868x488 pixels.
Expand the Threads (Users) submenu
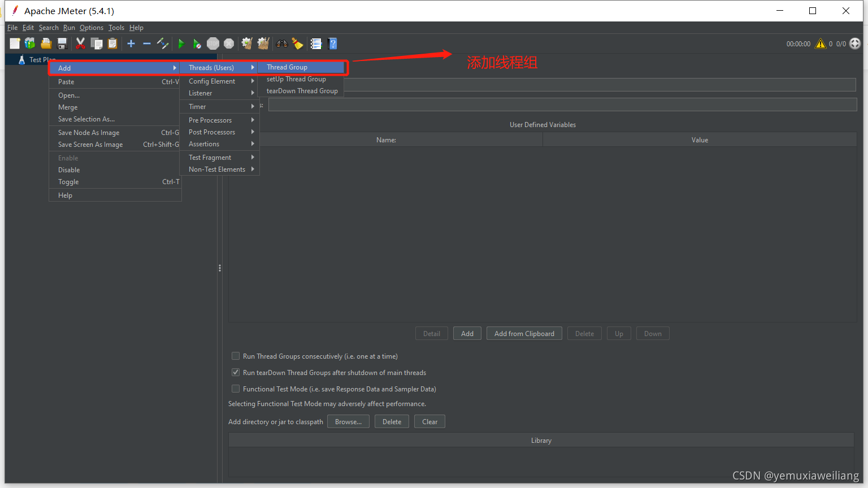click(219, 67)
